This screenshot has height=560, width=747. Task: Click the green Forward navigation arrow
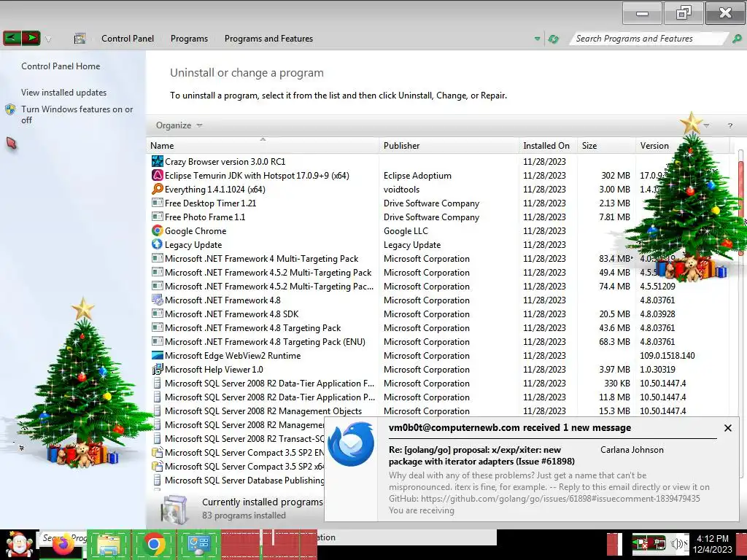pyautogui.click(x=31, y=38)
